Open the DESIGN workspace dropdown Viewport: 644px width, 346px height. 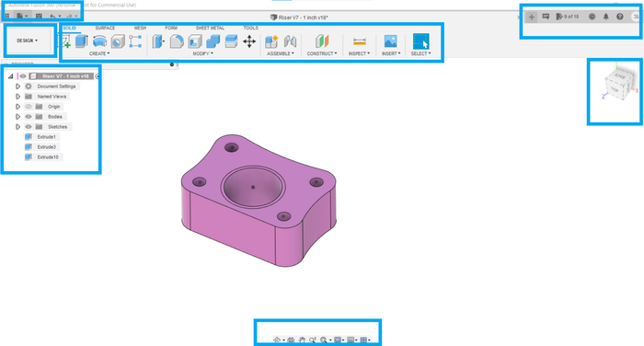28,40
